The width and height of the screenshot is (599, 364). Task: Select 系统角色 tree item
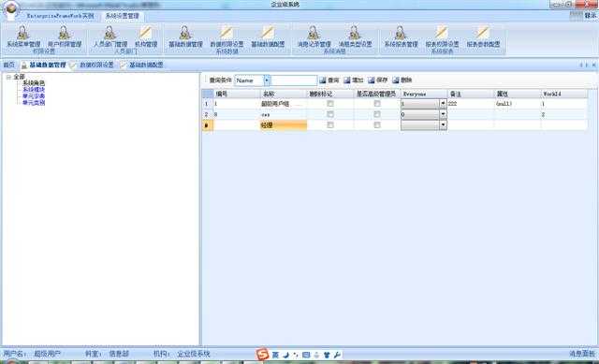tap(34, 83)
